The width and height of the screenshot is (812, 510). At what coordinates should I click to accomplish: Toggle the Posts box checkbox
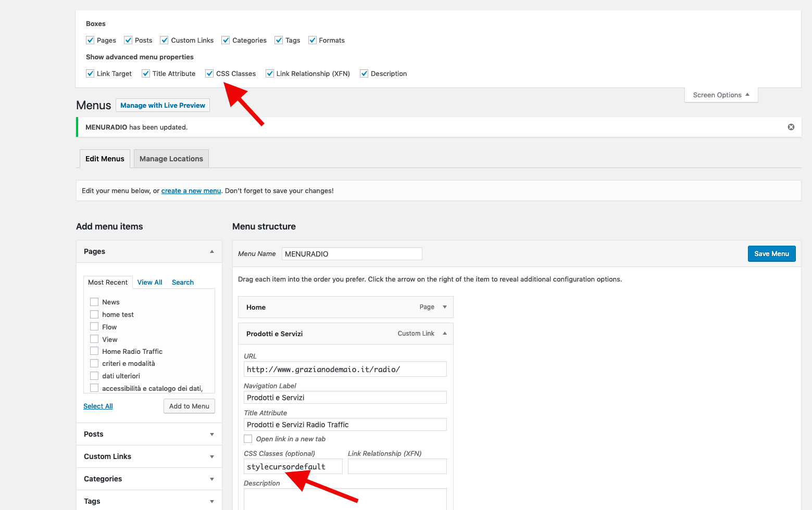point(128,40)
